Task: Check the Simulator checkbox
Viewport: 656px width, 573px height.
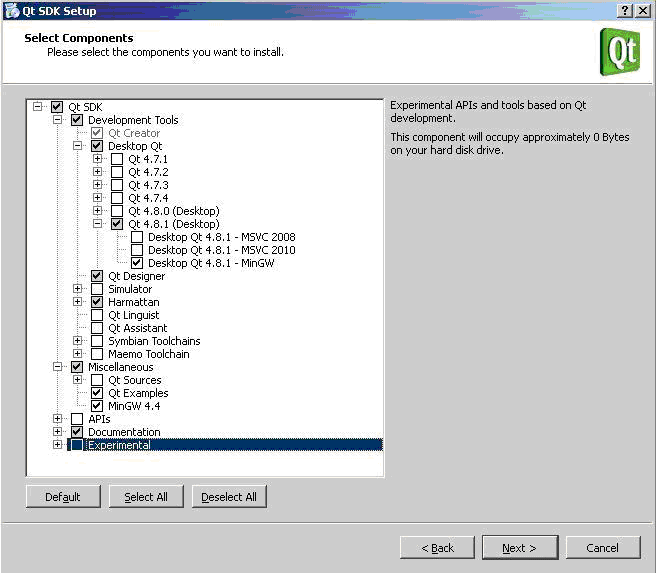Action: pos(97,289)
